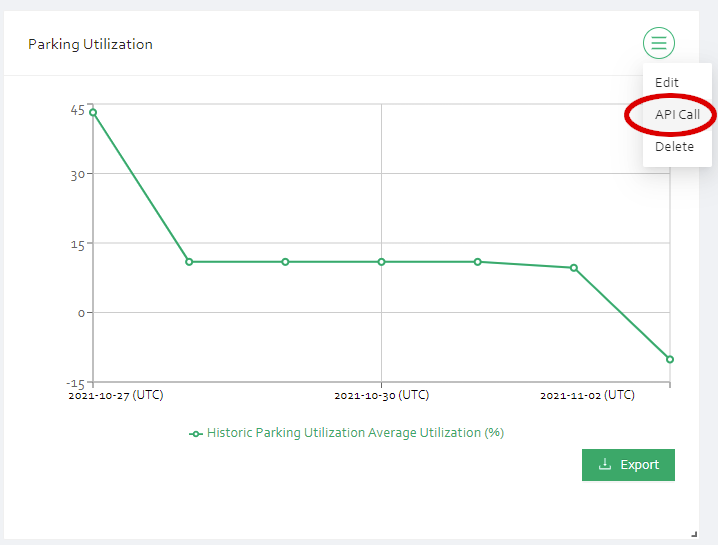
Task: Select Delete from the widget menu
Action: pyautogui.click(x=674, y=147)
